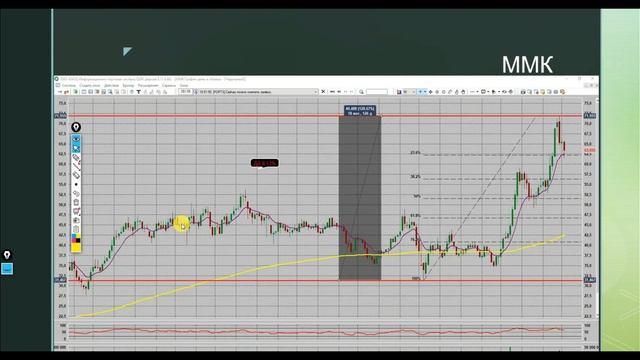The width and height of the screenshot is (640, 360).
Task: Click the undo icon in annotation toolbar
Action: tap(76, 193)
